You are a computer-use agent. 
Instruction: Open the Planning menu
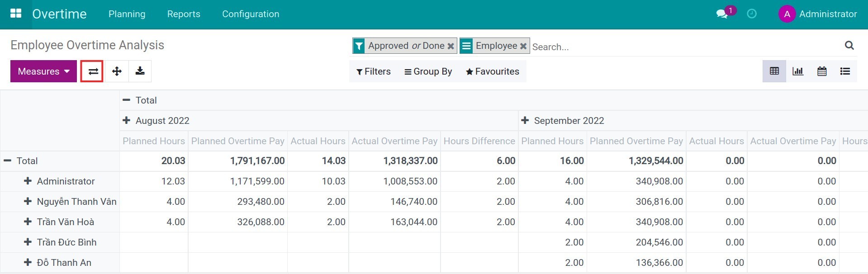click(x=127, y=14)
